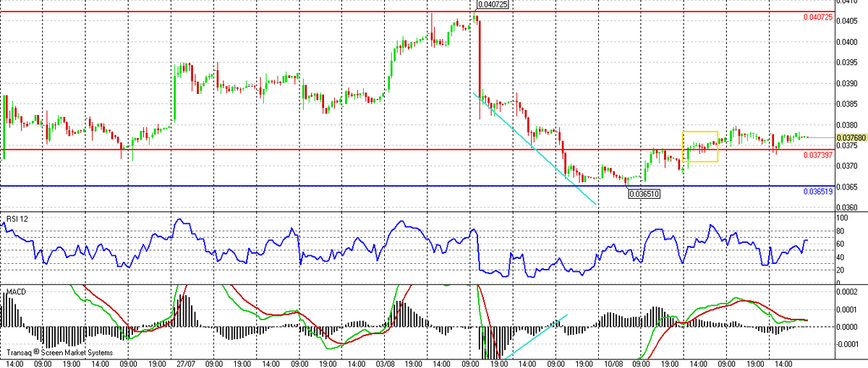The image size is (868, 368).
Task: Click the 0.0400 price axis value
Action: (x=848, y=42)
